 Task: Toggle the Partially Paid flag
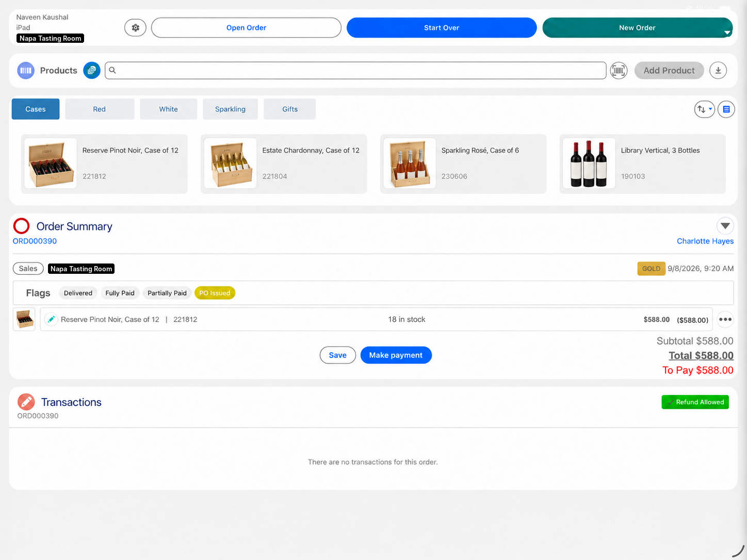[x=167, y=293]
